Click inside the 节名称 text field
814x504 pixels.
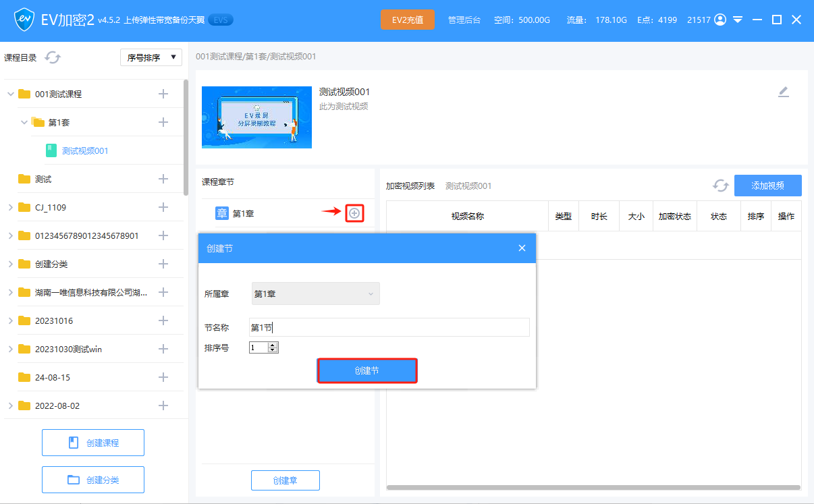(x=389, y=327)
